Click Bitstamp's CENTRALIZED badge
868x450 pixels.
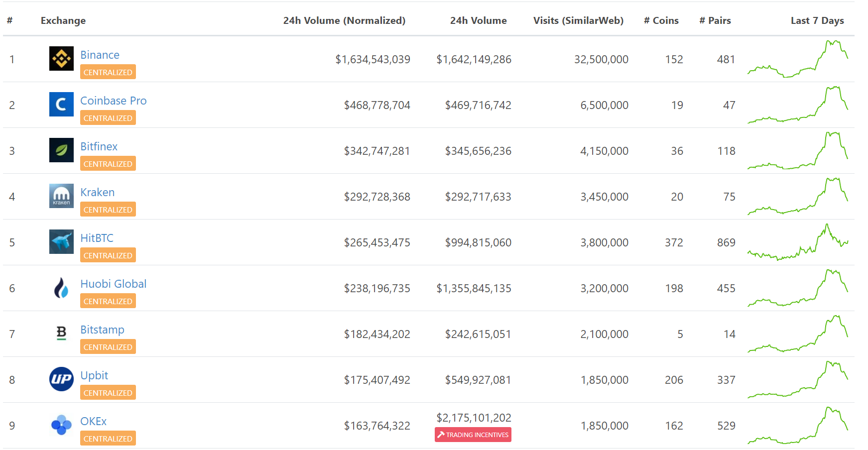[x=108, y=347]
